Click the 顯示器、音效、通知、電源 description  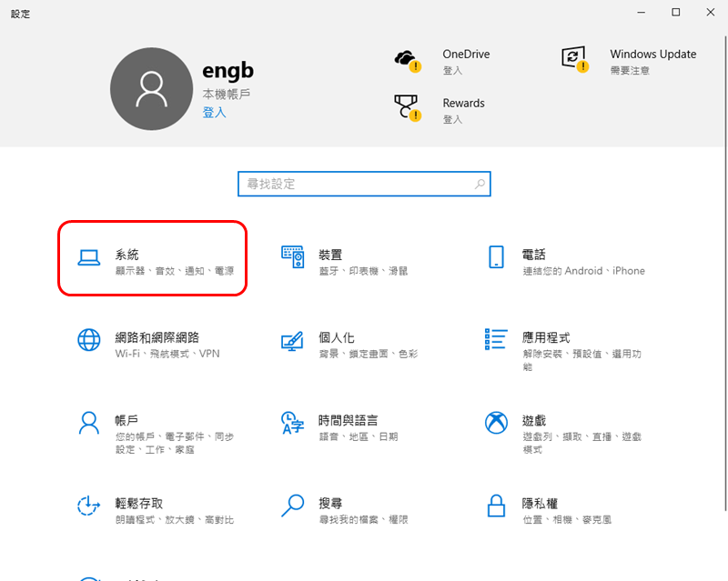point(175,271)
